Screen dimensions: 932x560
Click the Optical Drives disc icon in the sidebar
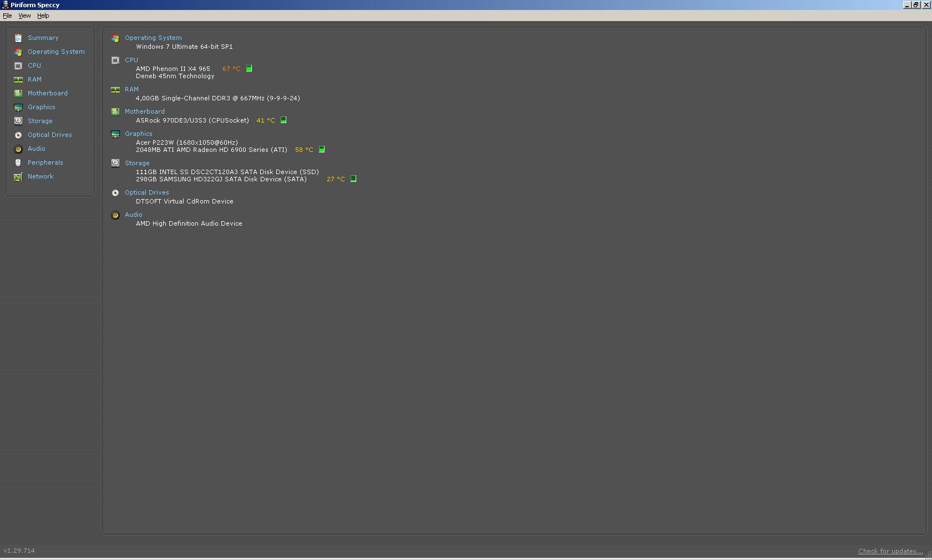point(18,135)
